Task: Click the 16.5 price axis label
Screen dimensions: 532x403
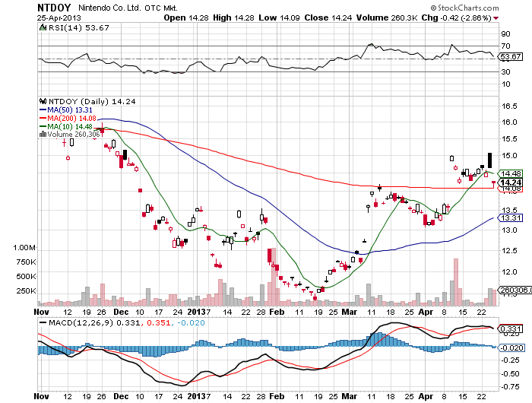Action: coord(509,106)
